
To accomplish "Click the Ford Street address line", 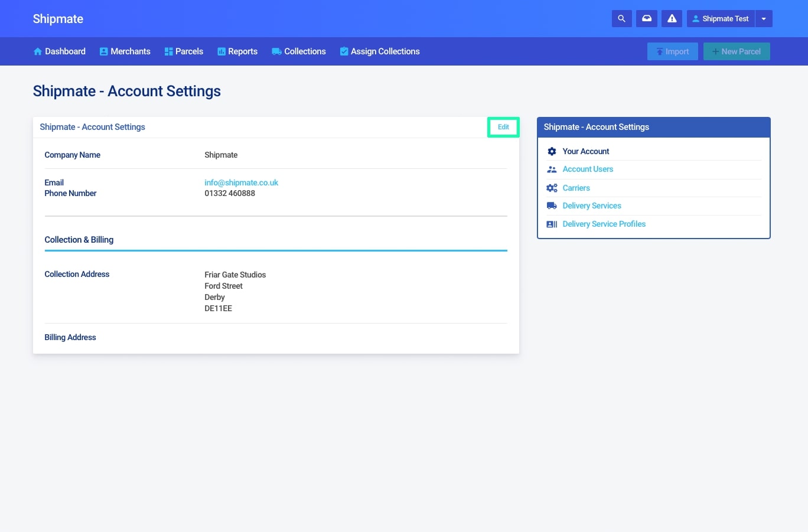I will tap(223, 286).
